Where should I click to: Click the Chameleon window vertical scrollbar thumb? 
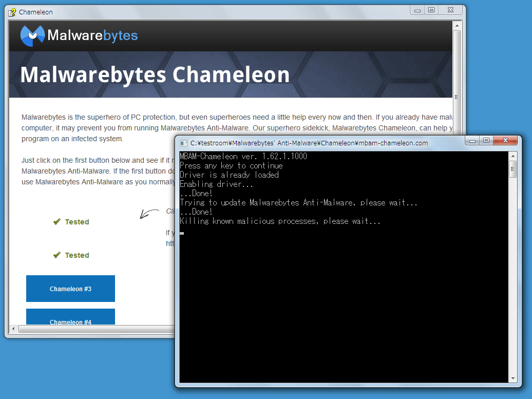click(x=457, y=97)
